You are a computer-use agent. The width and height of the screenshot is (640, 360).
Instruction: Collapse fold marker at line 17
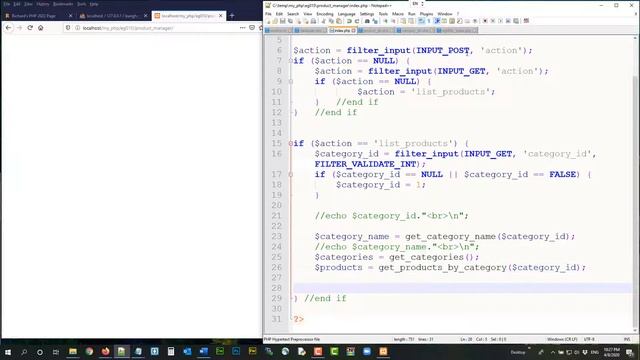tap(291, 175)
